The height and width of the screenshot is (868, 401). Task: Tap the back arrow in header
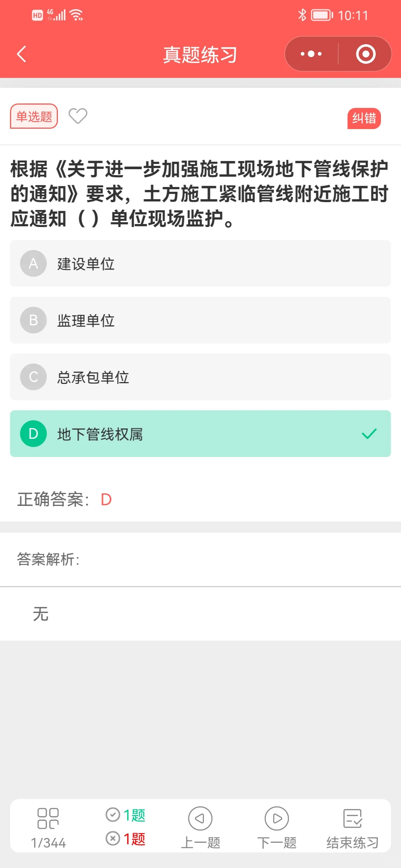point(22,54)
